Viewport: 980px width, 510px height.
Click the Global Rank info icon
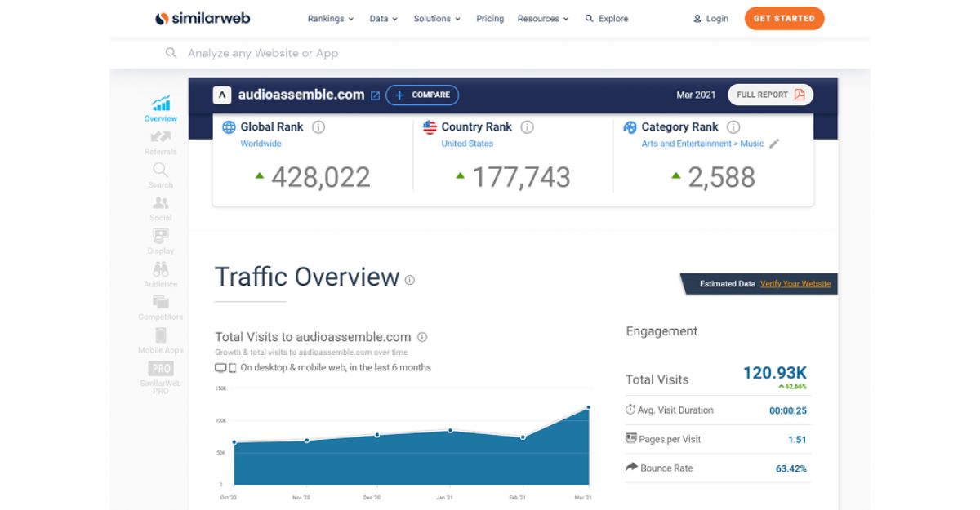point(318,127)
